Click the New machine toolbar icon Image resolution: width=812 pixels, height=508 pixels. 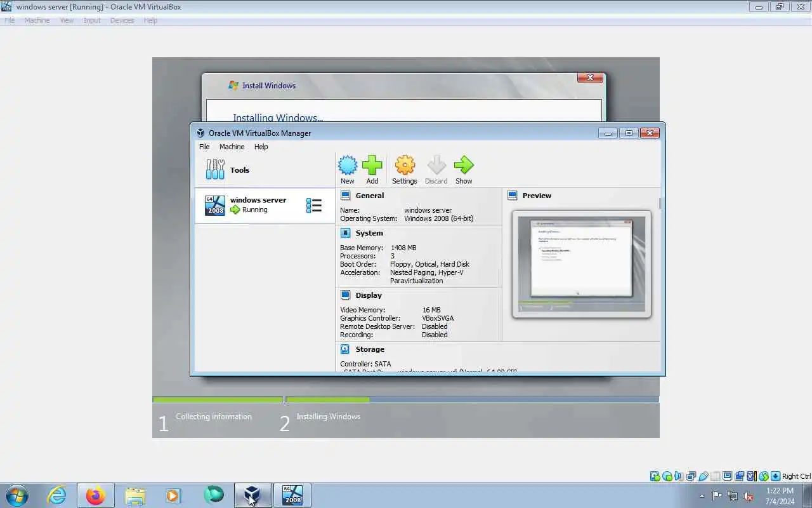pos(348,166)
